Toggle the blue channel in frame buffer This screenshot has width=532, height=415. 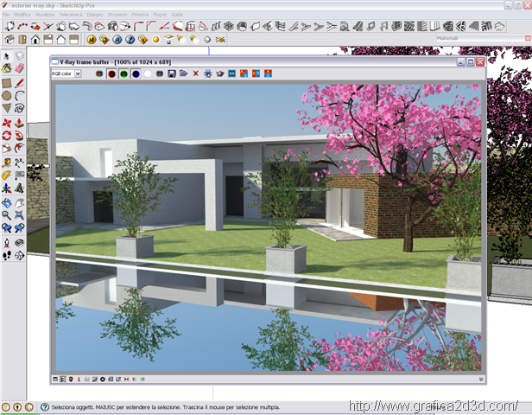[136, 74]
